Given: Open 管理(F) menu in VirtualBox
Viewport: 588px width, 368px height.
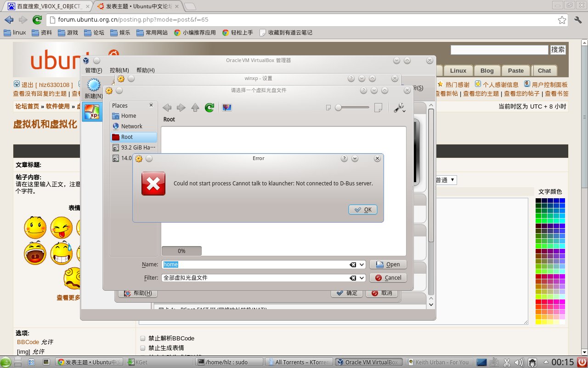Looking at the screenshot, I should point(94,70).
